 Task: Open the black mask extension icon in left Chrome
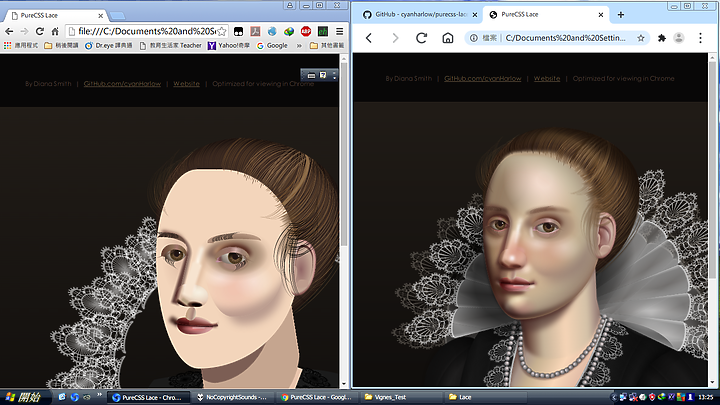tap(238, 31)
